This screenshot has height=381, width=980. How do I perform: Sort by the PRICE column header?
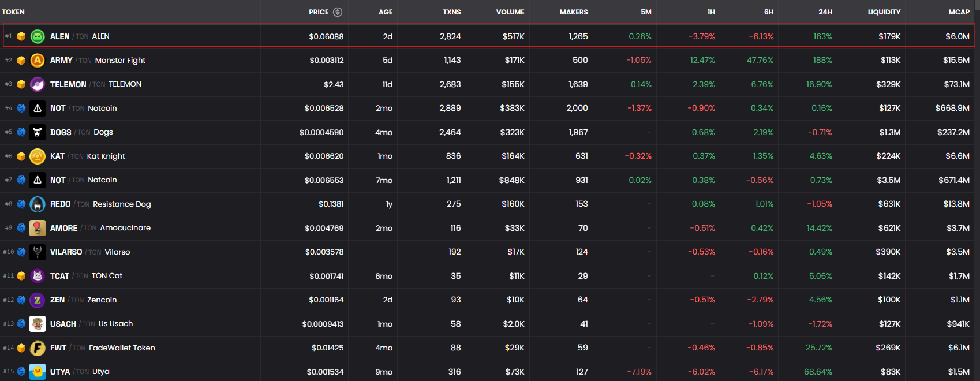point(319,12)
